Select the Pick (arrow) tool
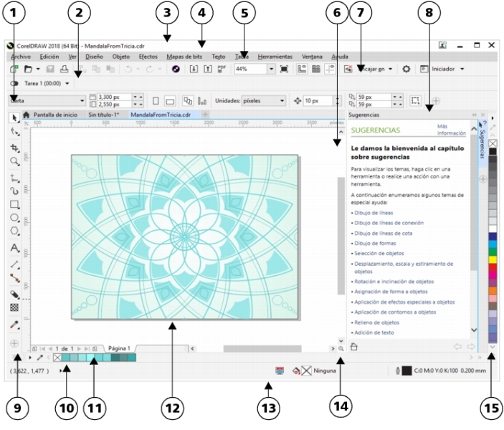 14,116
